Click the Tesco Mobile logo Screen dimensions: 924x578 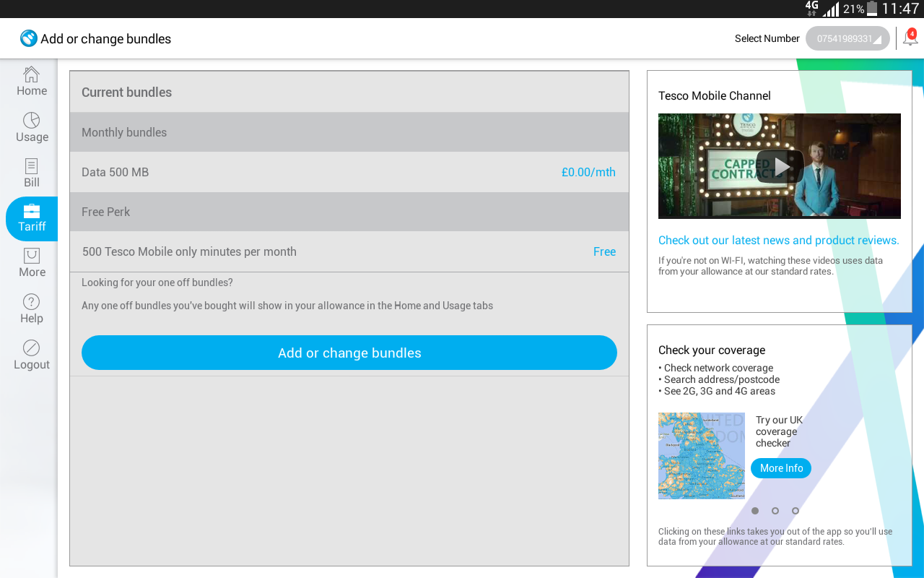coord(28,38)
